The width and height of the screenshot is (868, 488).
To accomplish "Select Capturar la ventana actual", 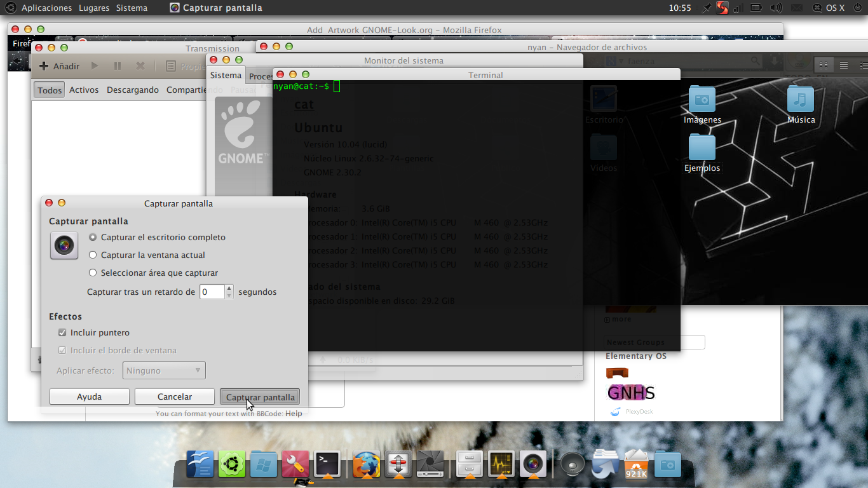I will point(147,255).
